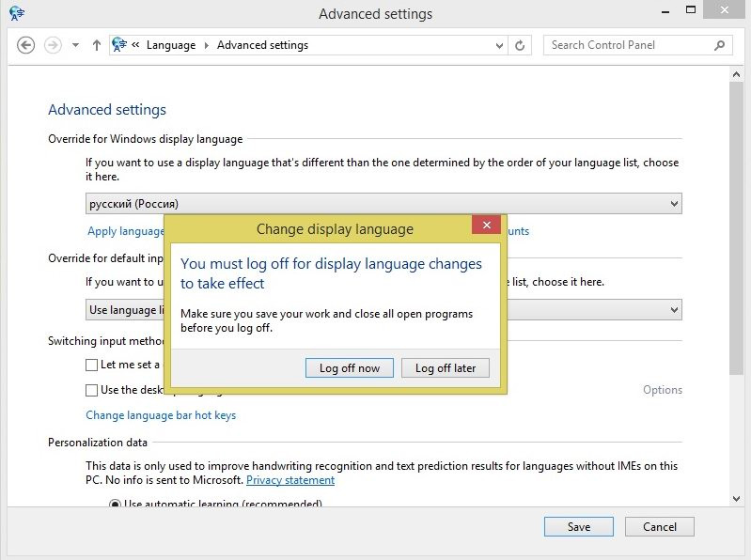The width and height of the screenshot is (751, 560).
Task: Click the Back navigation arrow
Action: point(26,45)
